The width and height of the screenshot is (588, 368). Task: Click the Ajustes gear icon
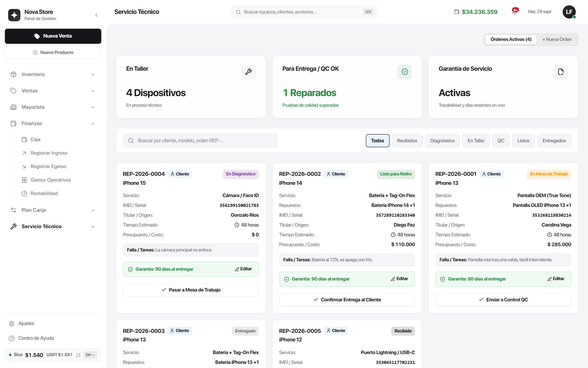tap(12, 323)
